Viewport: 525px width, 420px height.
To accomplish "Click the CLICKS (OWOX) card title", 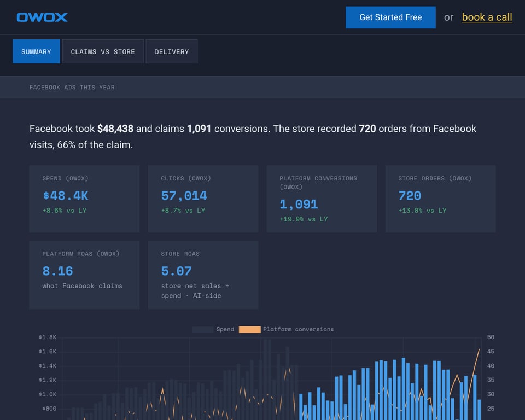I will [x=186, y=178].
